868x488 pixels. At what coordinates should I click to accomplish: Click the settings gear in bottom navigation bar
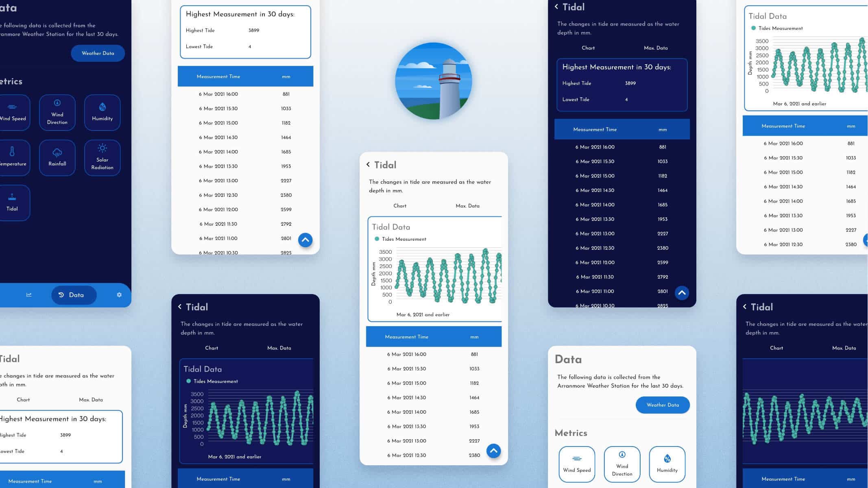point(119,295)
